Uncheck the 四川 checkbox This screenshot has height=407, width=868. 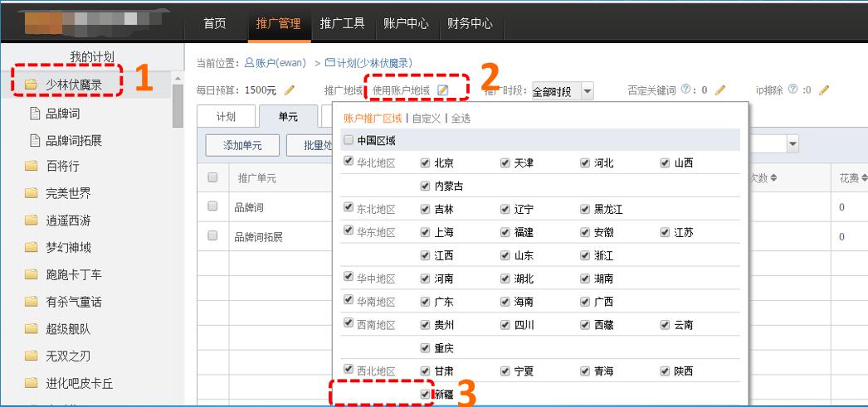coord(505,325)
